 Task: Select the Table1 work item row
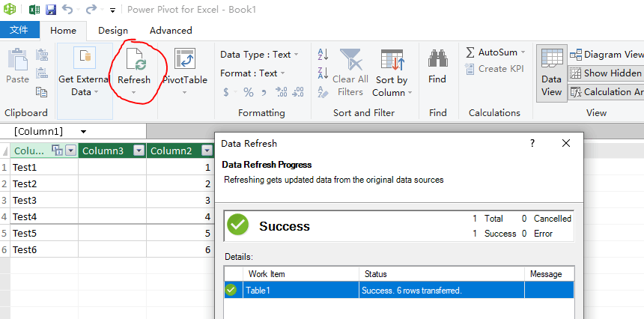pyautogui.click(x=399, y=291)
